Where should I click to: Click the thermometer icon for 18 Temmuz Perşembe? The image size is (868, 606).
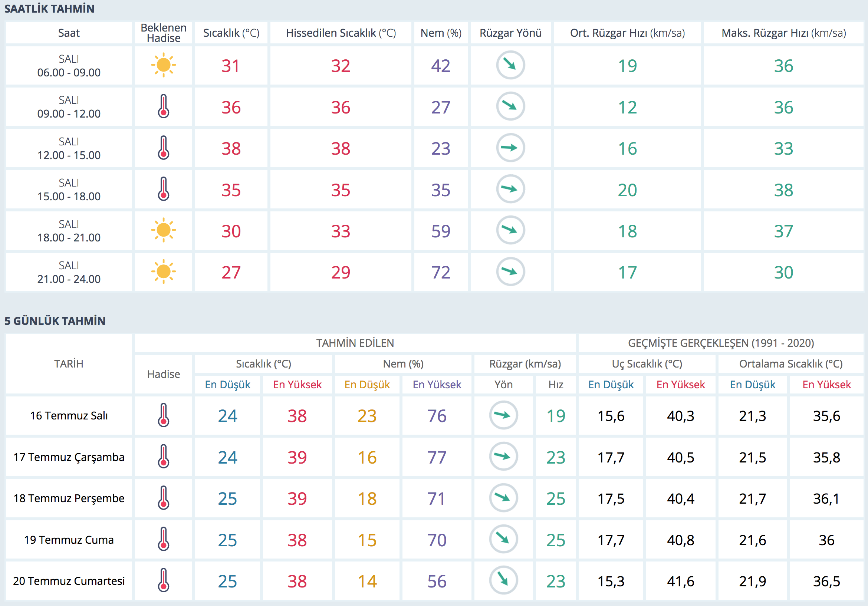pos(163,498)
